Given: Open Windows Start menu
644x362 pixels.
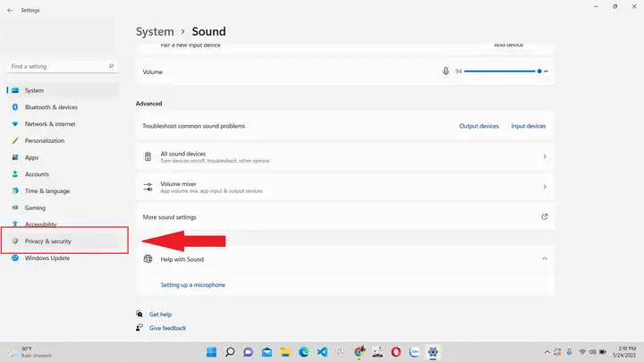Looking at the screenshot, I should 211,352.
